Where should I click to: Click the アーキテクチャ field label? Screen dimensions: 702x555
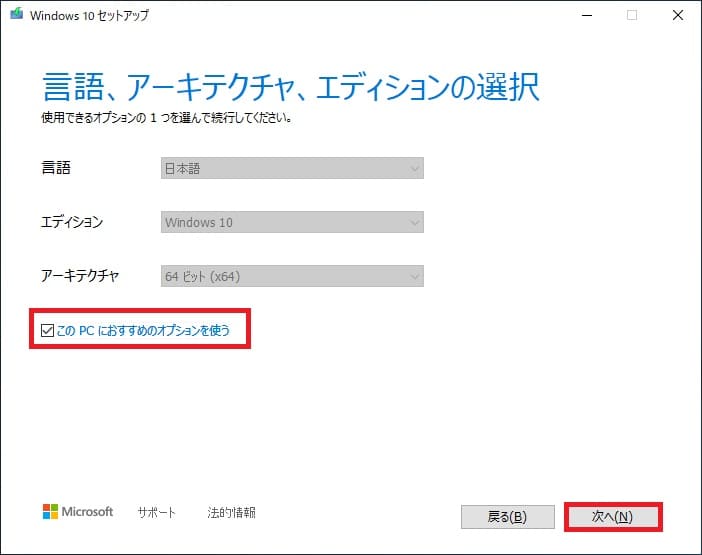(79, 276)
